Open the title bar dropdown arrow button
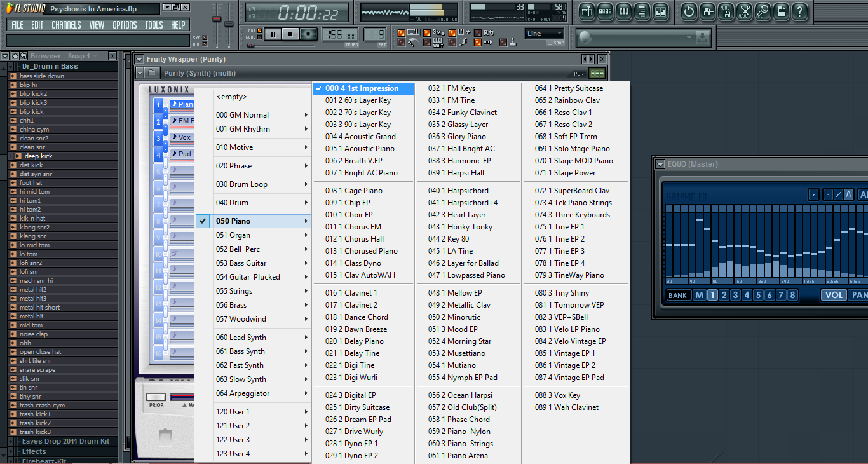Screen dimensions: 868x464 click(x=167, y=8)
